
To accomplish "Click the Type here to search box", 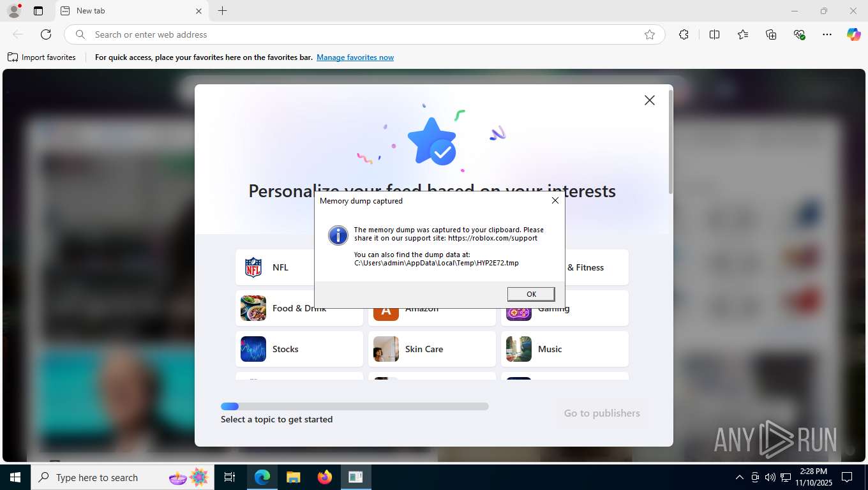I will pyautogui.click(x=122, y=477).
